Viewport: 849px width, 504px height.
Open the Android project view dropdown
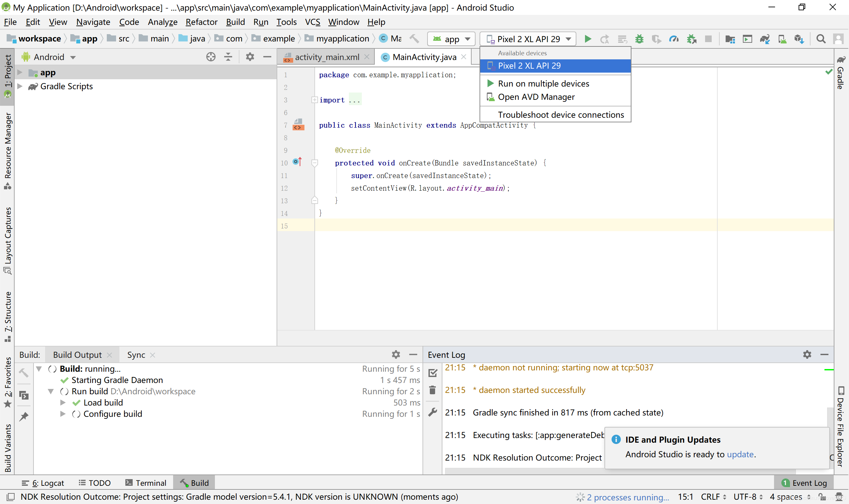[48, 57]
